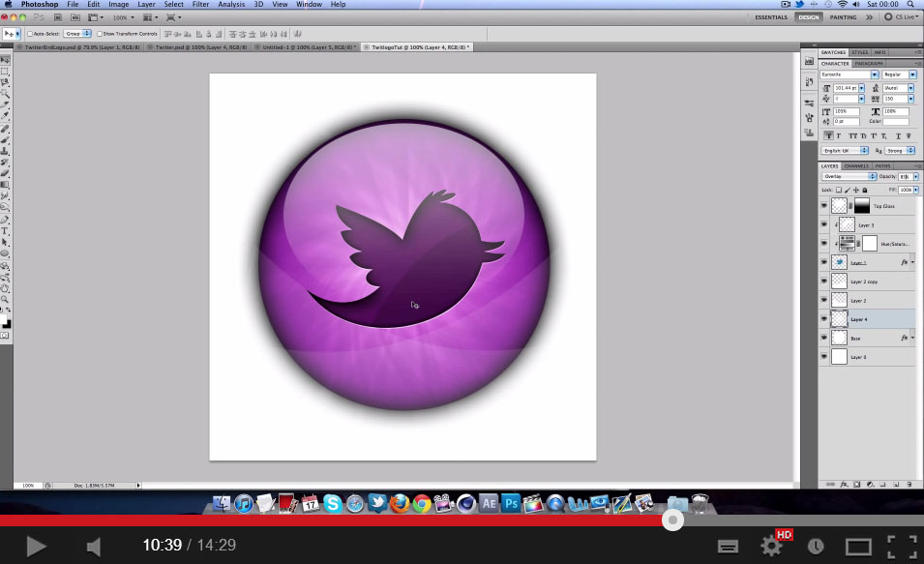Viewport: 924px width, 564px height.
Task: Select the Eyedropper tool
Action: click(x=5, y=117)
